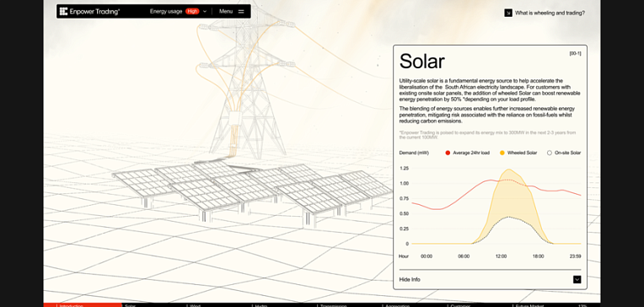Image resolution: width=644 pixels, height=307 pixels.
Task: Toggle the On-site Solar legend circle
Action: coord(550,153)
